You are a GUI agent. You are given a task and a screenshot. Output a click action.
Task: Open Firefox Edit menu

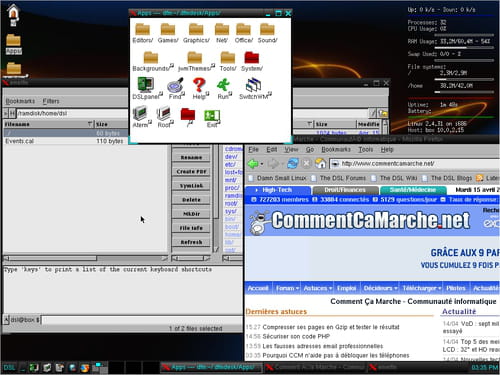tap(271, 149)
